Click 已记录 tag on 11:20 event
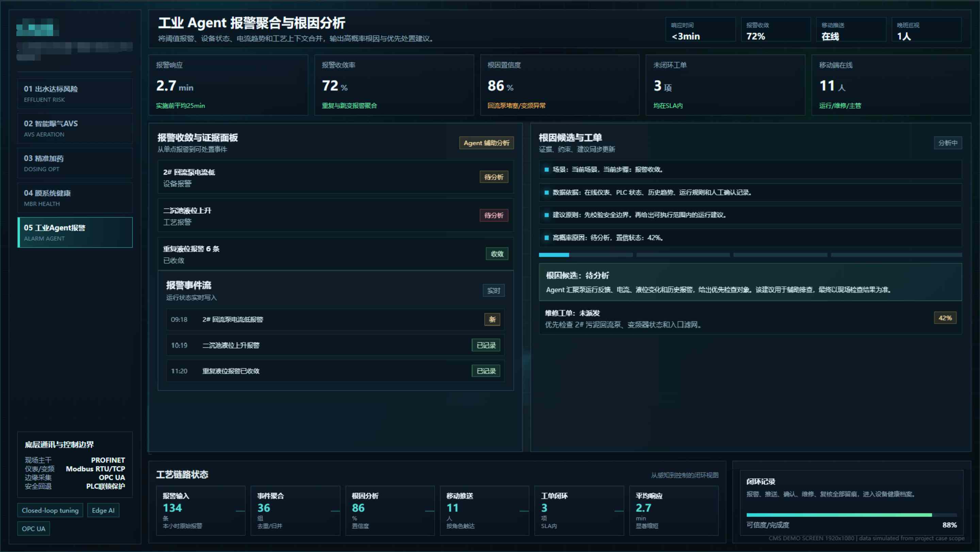980x552 pixels. click(x=486, y=371)
